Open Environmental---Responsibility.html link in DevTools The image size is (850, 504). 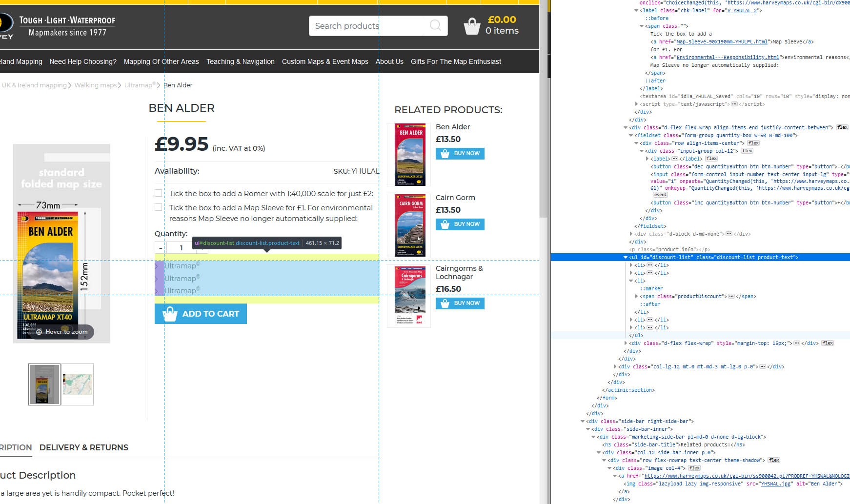[728, 57]
